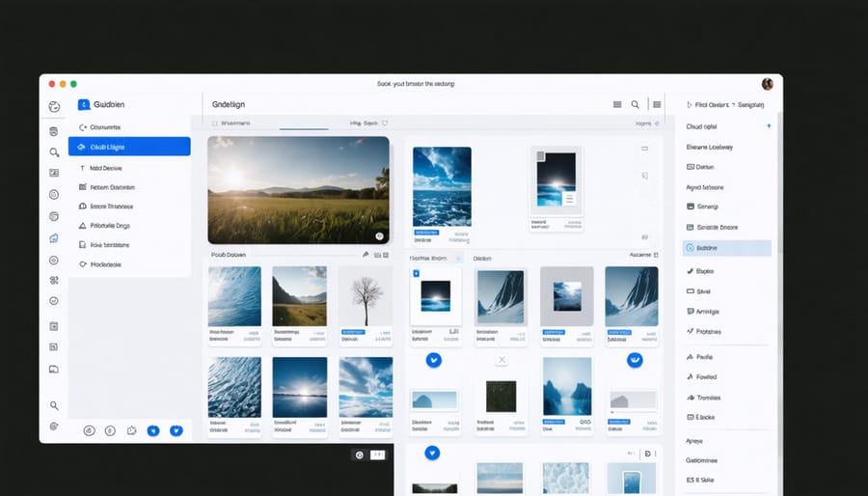Viewport: 868px width, 496px height.
Task: Open the large sunlit meadow landscape photo
Action: click(x=298, y=190)
